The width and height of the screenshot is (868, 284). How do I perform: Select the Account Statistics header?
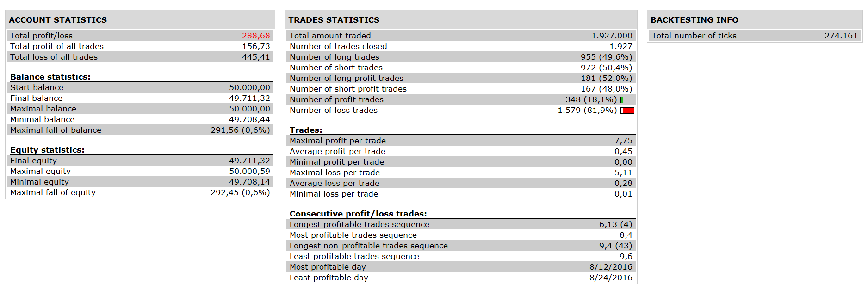[x=58, y=20]
